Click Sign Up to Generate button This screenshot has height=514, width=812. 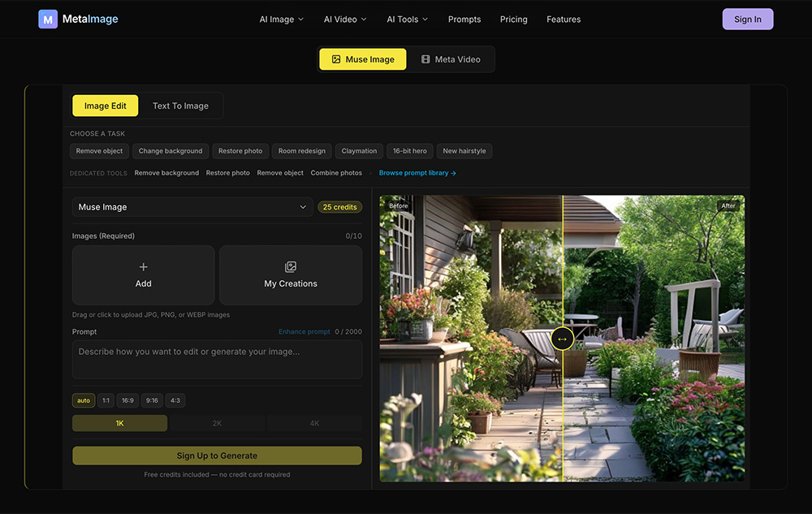tap(217, 456)
